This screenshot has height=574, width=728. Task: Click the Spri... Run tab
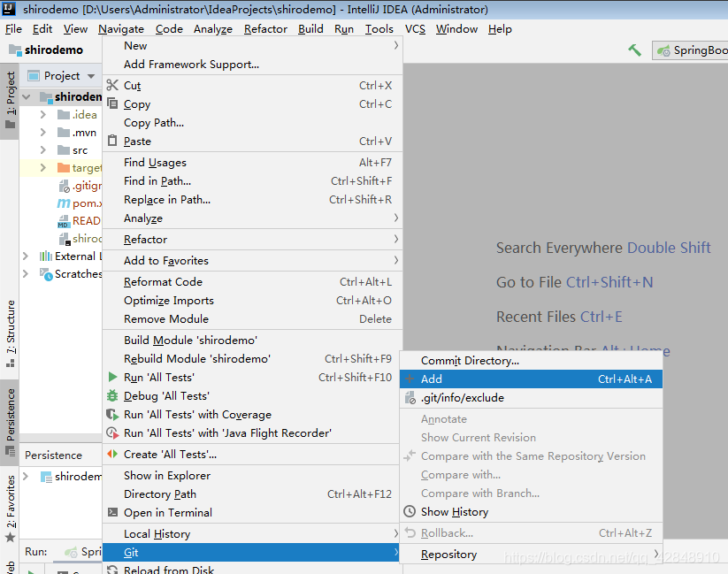83,551
